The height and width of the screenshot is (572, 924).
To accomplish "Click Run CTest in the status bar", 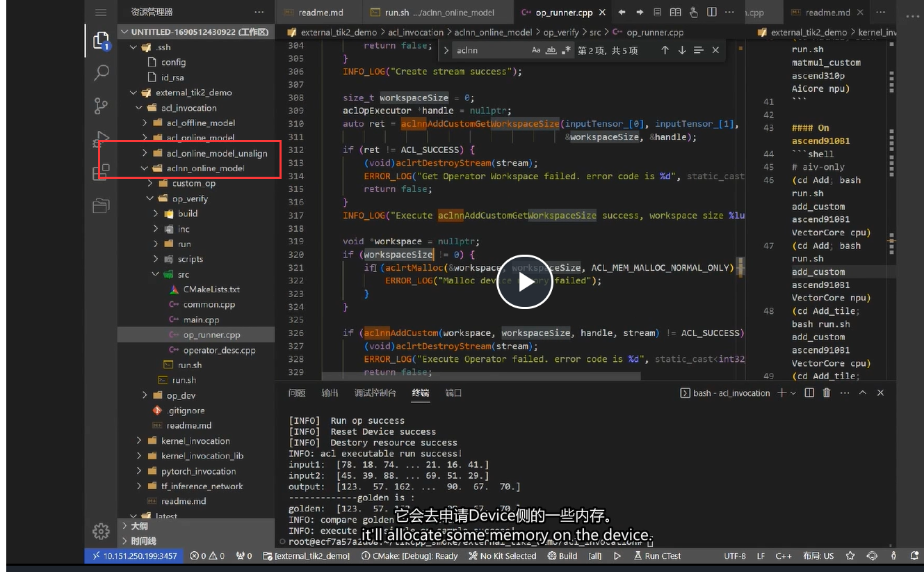I will [x=657, y=556].
